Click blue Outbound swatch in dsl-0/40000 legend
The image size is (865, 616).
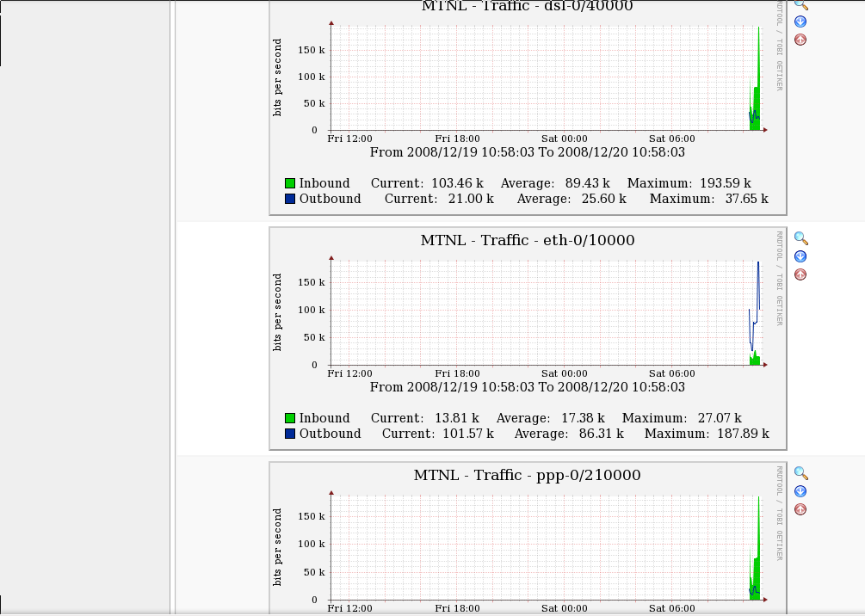tap(290, 199)
